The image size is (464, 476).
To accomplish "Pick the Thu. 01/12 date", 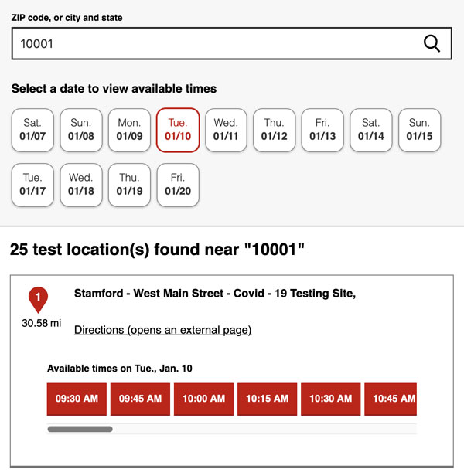I will pos(275,130).
